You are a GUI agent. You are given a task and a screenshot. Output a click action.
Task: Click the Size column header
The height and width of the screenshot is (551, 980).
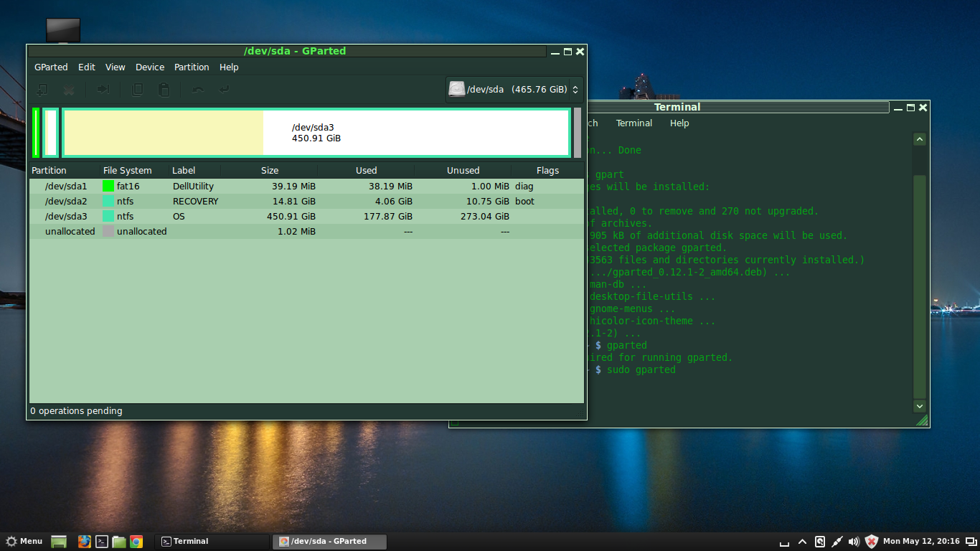269,171
